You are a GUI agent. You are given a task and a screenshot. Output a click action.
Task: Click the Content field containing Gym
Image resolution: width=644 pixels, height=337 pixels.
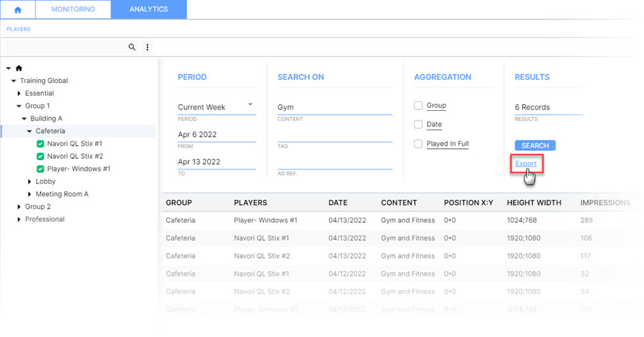coord(334,108)
